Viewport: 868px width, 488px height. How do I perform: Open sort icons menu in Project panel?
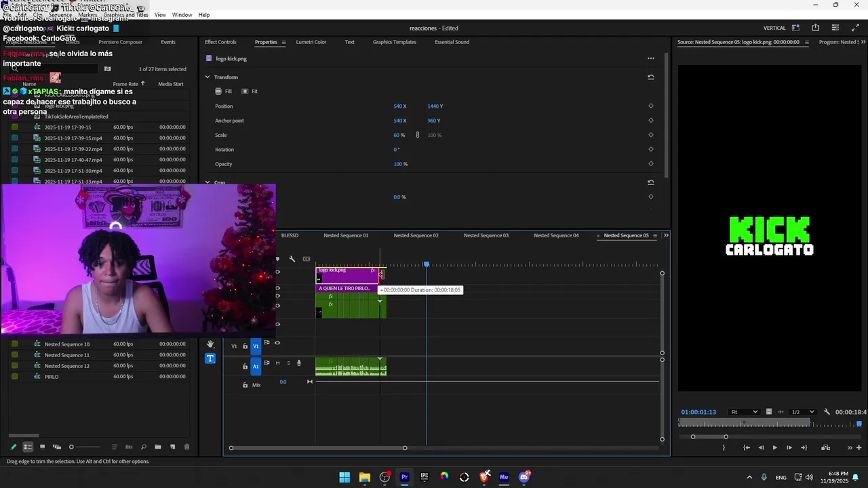114,447
